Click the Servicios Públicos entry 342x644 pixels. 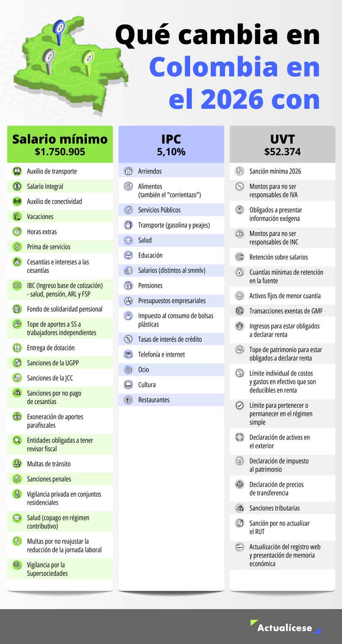(159, 210)
